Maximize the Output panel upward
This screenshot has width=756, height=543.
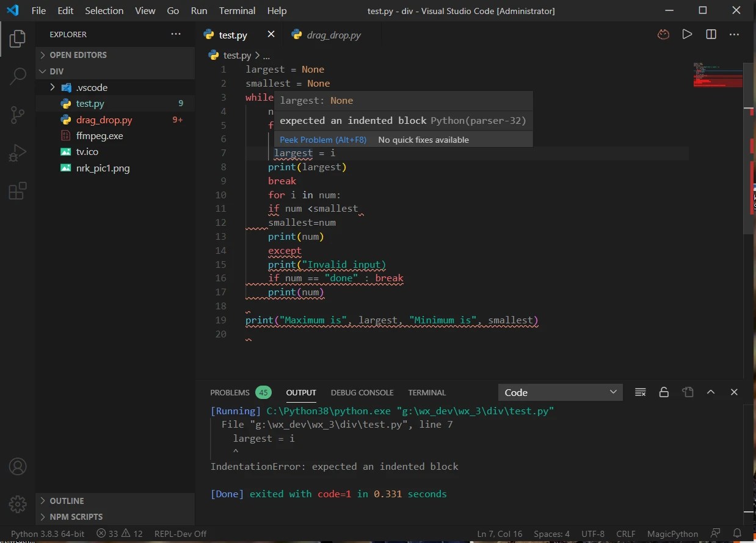711,392
